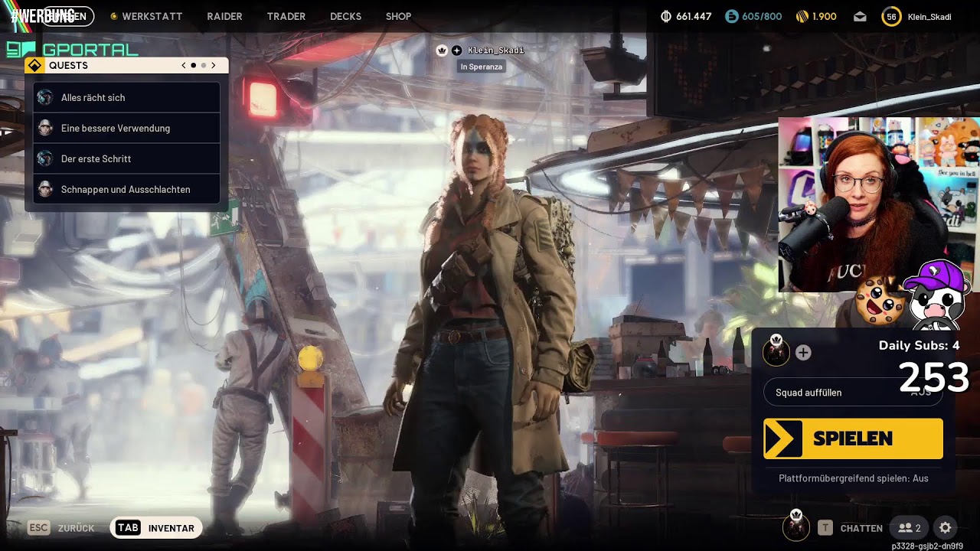980x551 pixels.
Task: Select the second quests page dot
Action: tap(204, 65)
